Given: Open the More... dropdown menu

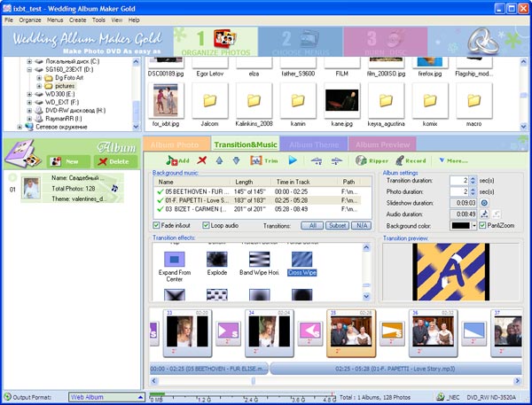Looking at the screenshot, I should pos(453,160).
